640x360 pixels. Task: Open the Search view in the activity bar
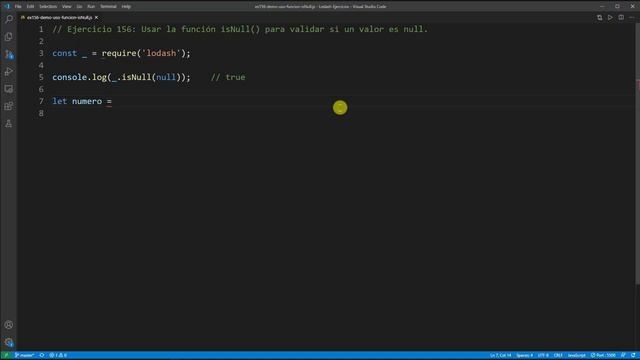[9, 19]
